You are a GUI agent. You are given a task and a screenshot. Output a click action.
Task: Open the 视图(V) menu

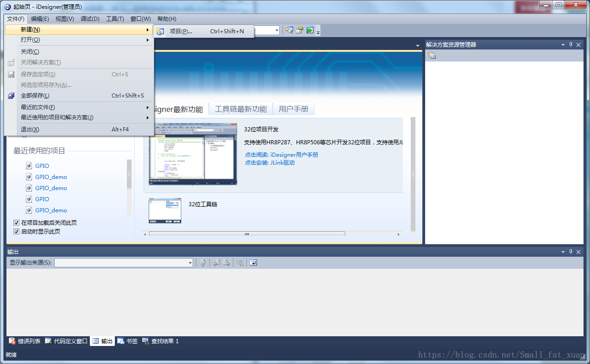pyautogui.click(x=64, y=19)
